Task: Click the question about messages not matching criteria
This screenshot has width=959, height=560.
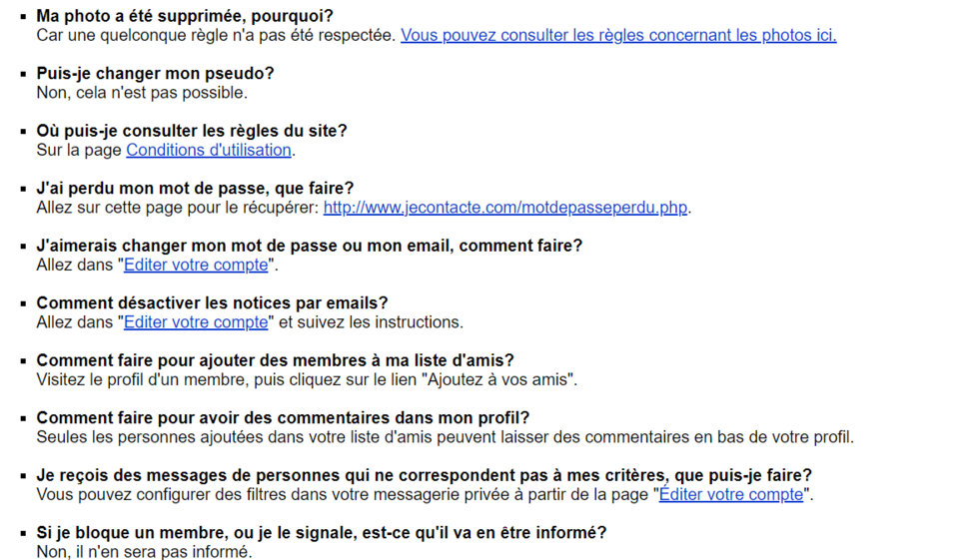Action: tap(424, 475)
